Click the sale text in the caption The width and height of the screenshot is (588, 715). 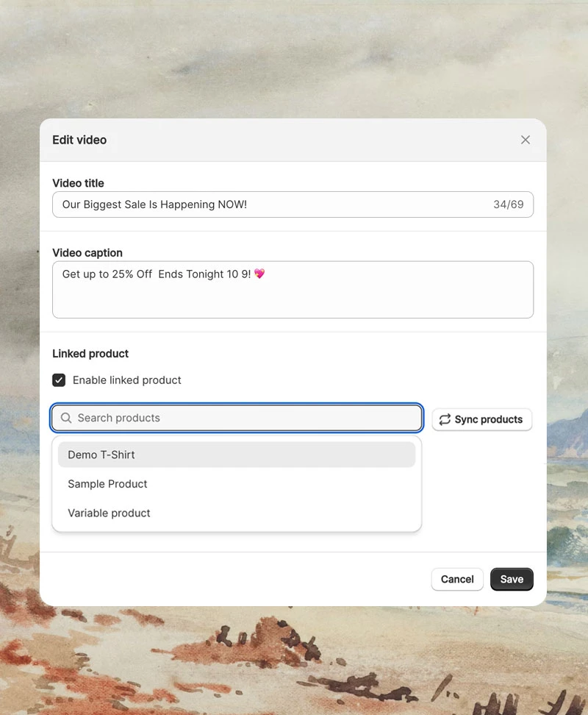132,274
